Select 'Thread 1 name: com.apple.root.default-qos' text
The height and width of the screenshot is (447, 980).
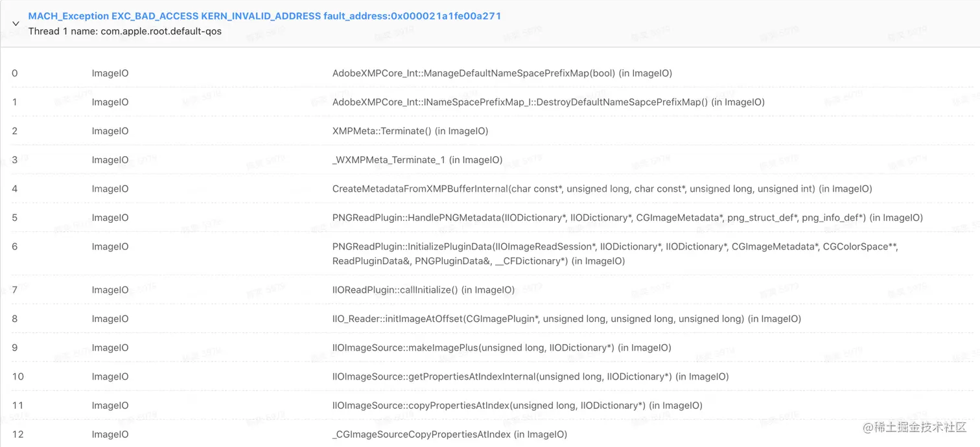click(x=125, y=31)
